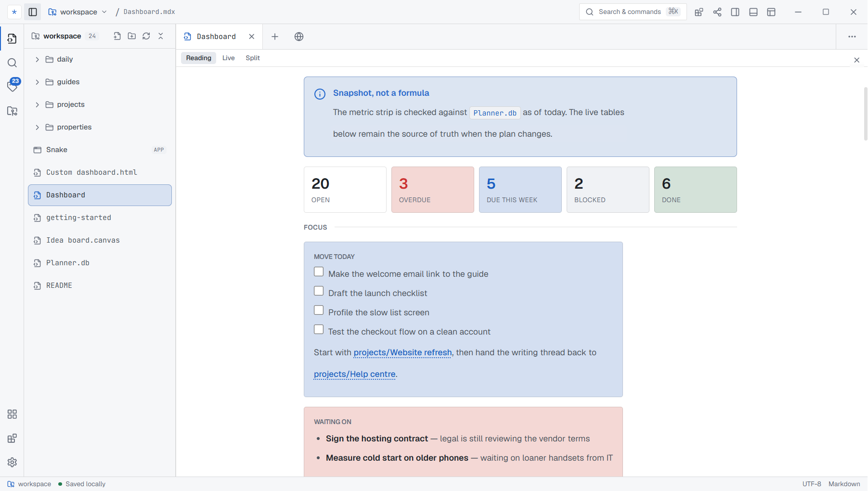Open Settings gear icon
This screenshot has width=868, height=491.
click(x=12, y=462)
